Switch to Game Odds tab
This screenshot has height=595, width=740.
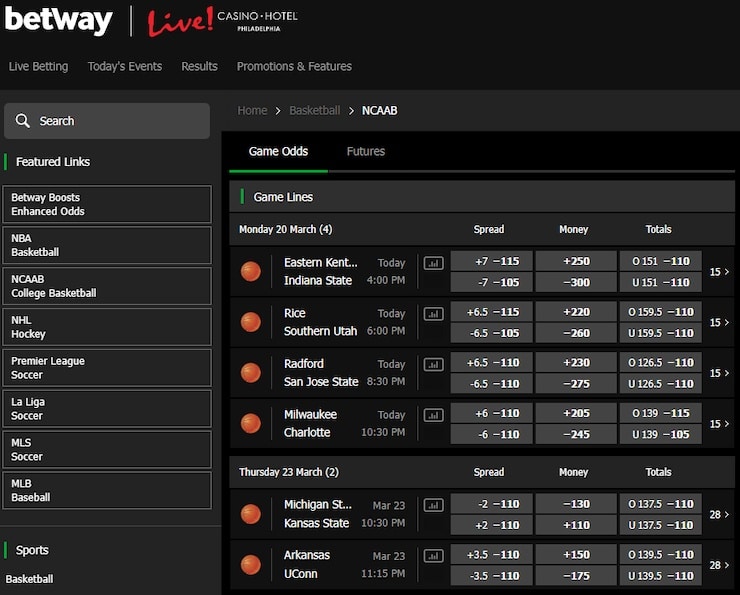278,151
